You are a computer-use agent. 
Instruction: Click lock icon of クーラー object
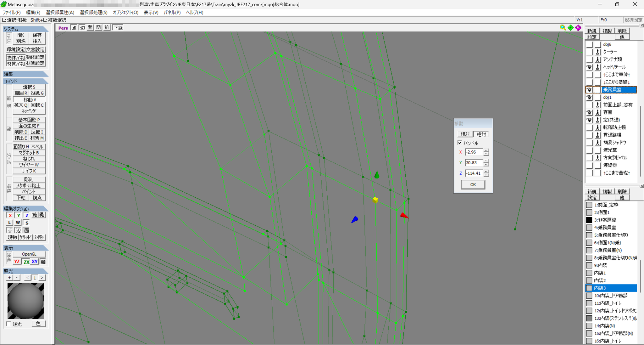(598, 52)
